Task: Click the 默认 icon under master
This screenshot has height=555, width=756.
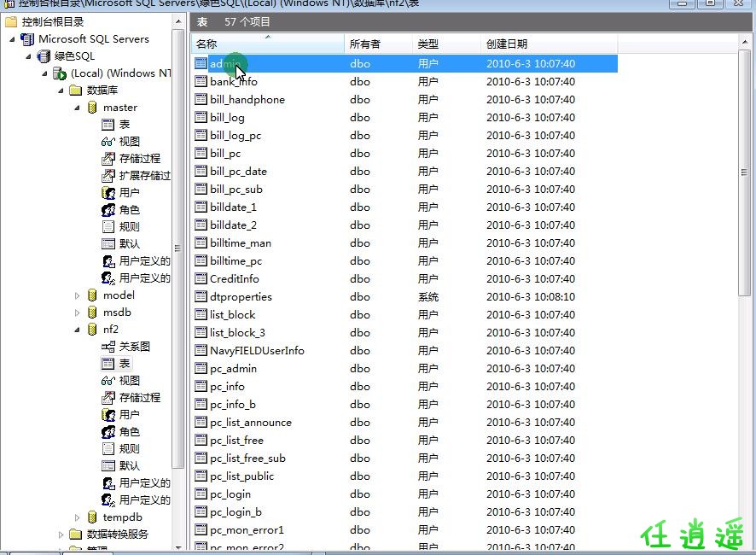Action: (108, 243)
